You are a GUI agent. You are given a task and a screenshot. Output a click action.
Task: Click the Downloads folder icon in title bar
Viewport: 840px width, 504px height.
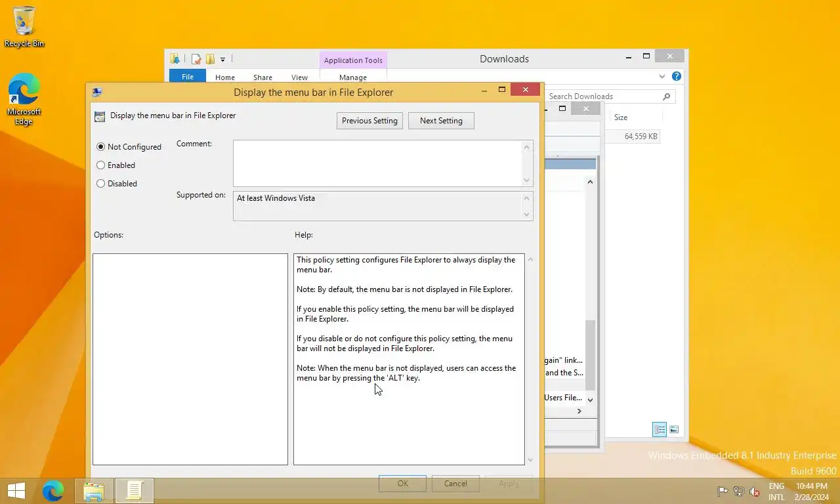point(175,59)
